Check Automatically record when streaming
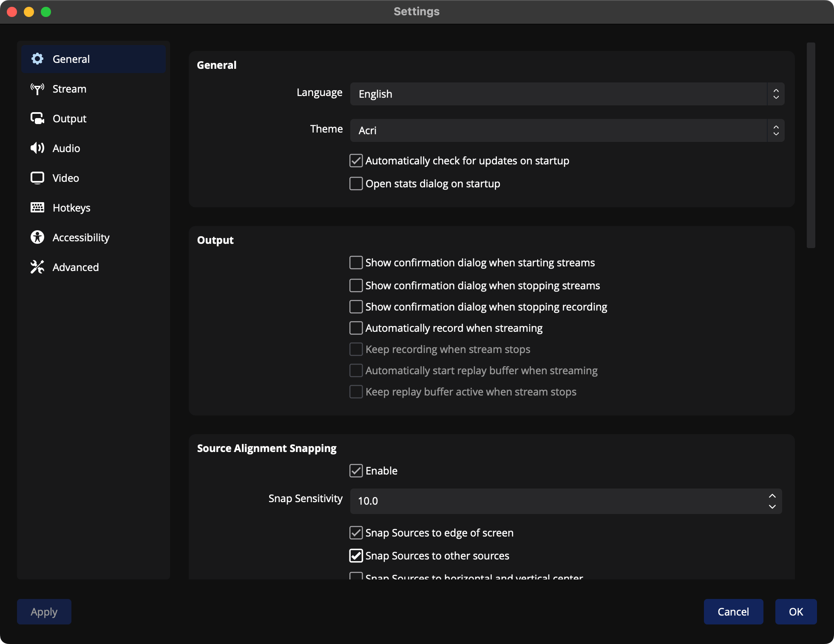Screen dimensions: 834x644 [356, 328]
